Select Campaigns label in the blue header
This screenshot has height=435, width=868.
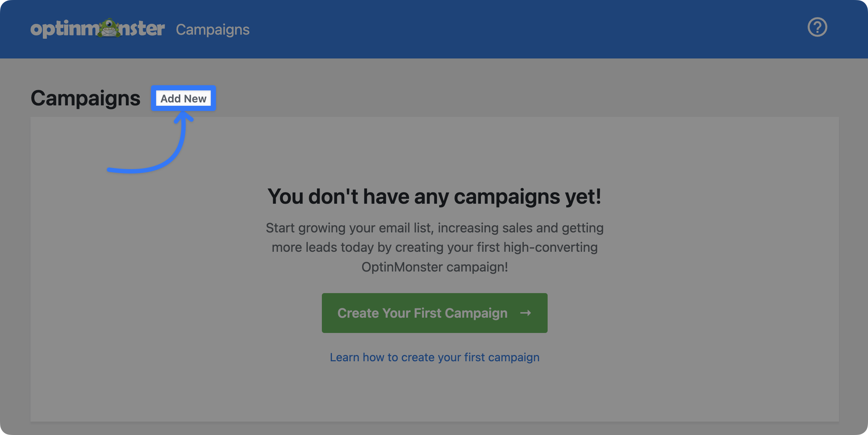(212, 30)
